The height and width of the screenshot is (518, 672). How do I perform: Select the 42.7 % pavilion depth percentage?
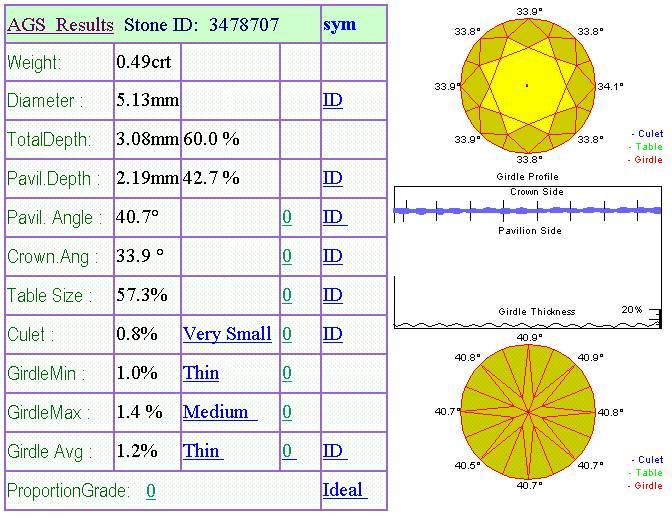tap(211, 178)
